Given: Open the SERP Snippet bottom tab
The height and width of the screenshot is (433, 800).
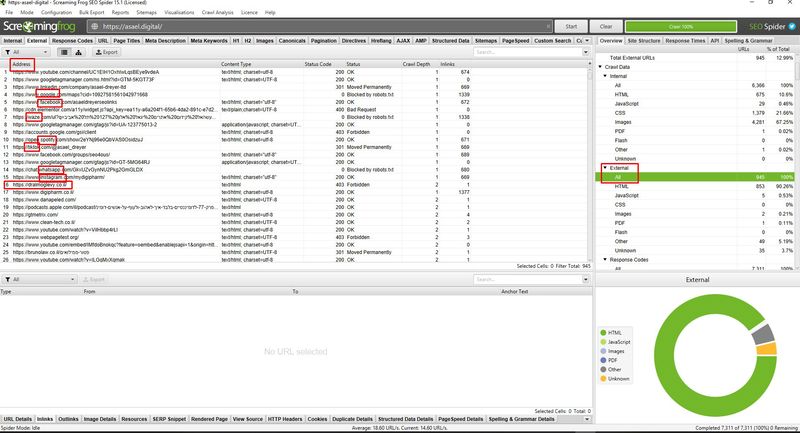Looking at the screenshot, I should click(x=169, y=419).
